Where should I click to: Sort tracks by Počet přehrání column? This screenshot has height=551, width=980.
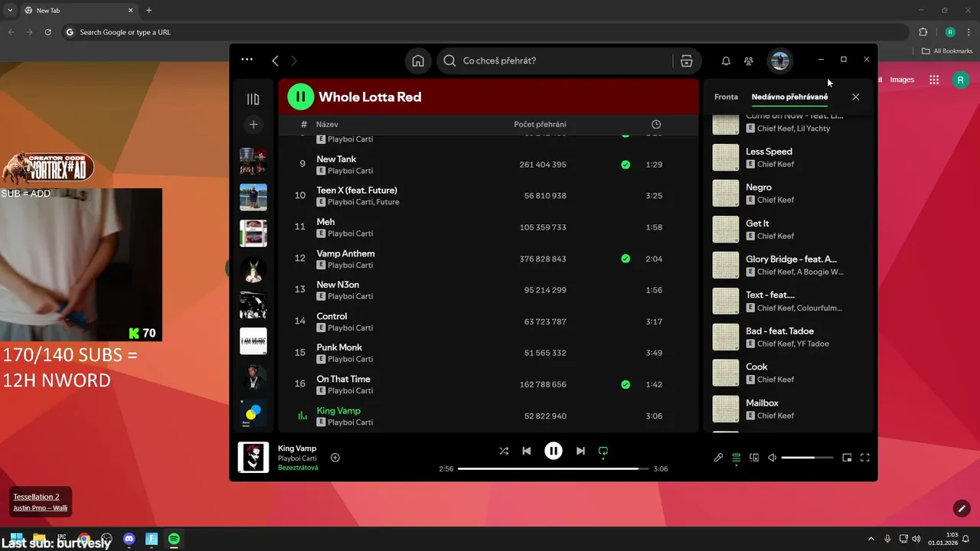[x=540, y=124]
